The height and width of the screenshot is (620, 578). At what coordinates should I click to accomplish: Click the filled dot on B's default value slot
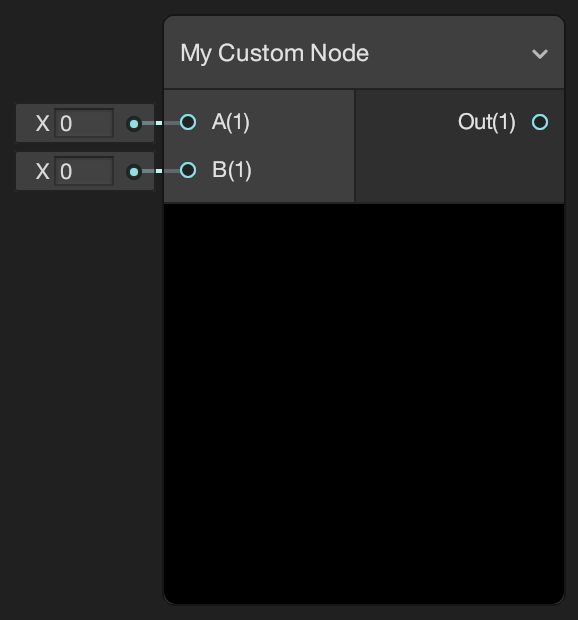[134, 172]
